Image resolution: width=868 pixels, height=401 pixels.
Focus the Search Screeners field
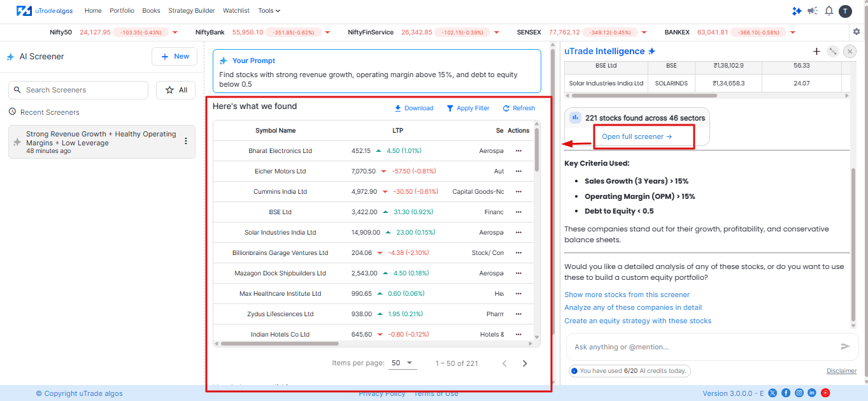click(x=78, y=90)
